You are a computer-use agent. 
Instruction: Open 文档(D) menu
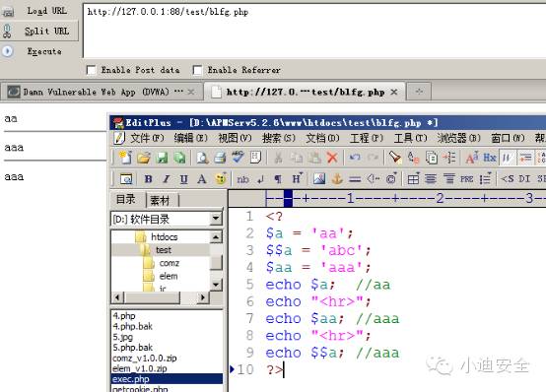[x=322, y=138]
